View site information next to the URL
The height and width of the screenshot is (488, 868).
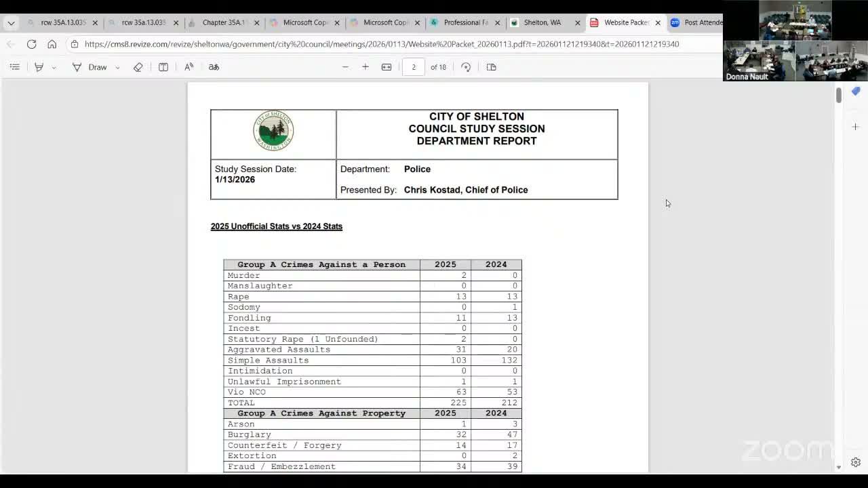click(x=75, y=44)
